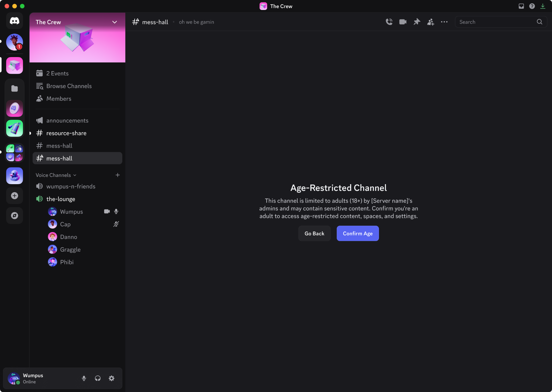Open Wumpus user profile panel
552x392 pixels.
pyautogui.click(x=26, y=378)
